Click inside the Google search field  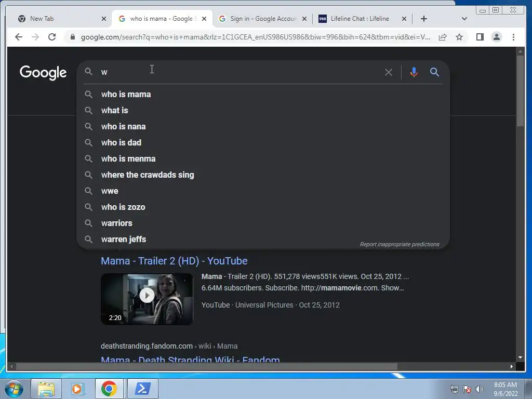[237, 72]
